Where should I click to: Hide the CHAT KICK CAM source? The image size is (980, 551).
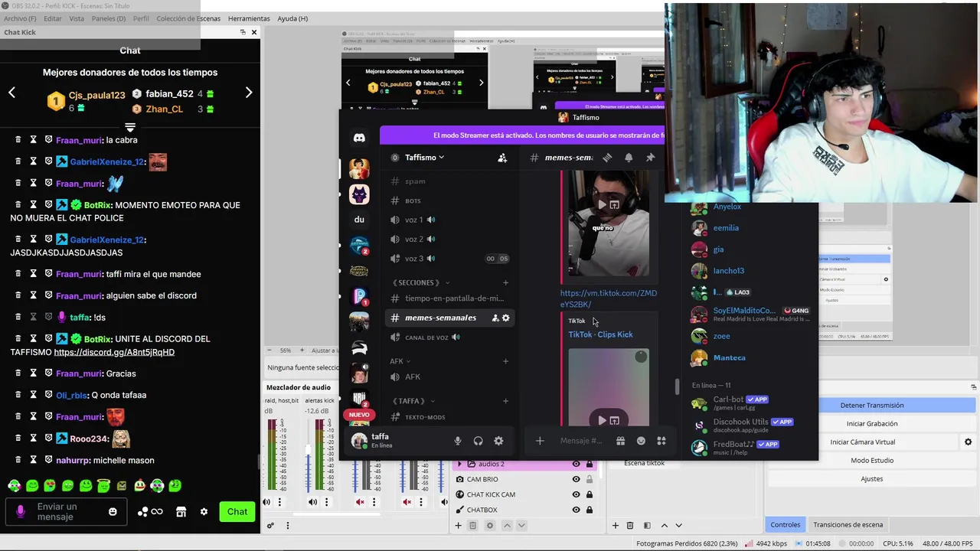coord(576,494)
